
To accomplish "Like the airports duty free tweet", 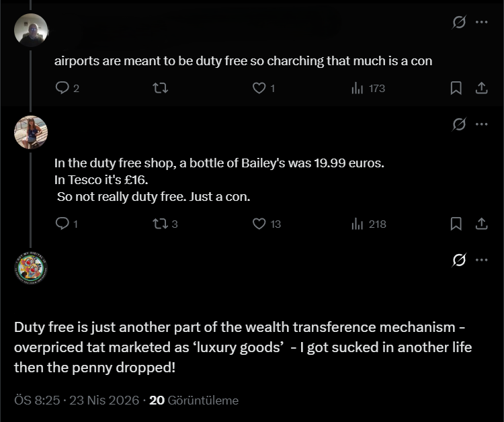I will [259, 88].
